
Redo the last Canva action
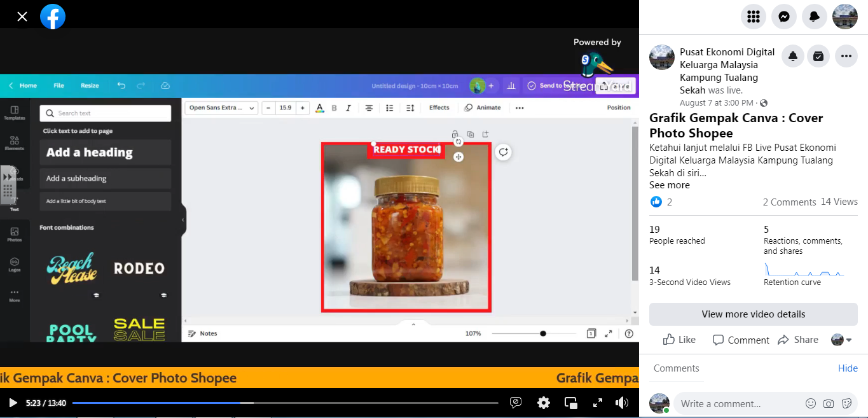[141, 85]
